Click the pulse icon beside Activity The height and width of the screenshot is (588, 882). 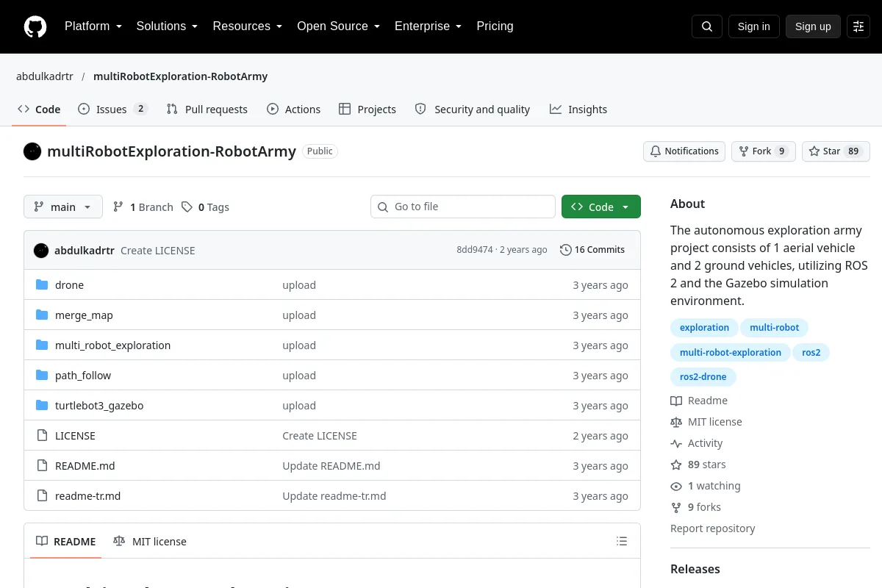pyautogui.click(x=676, y=443)
